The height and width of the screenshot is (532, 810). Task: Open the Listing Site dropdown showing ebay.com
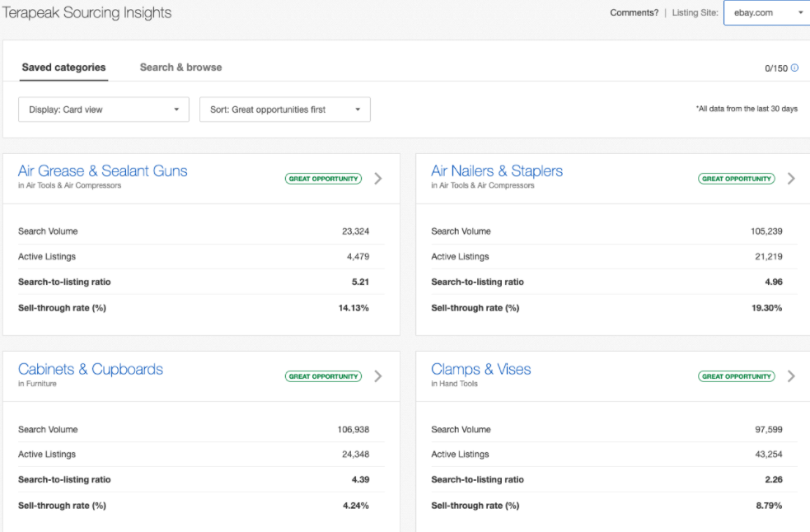point(766,12)
